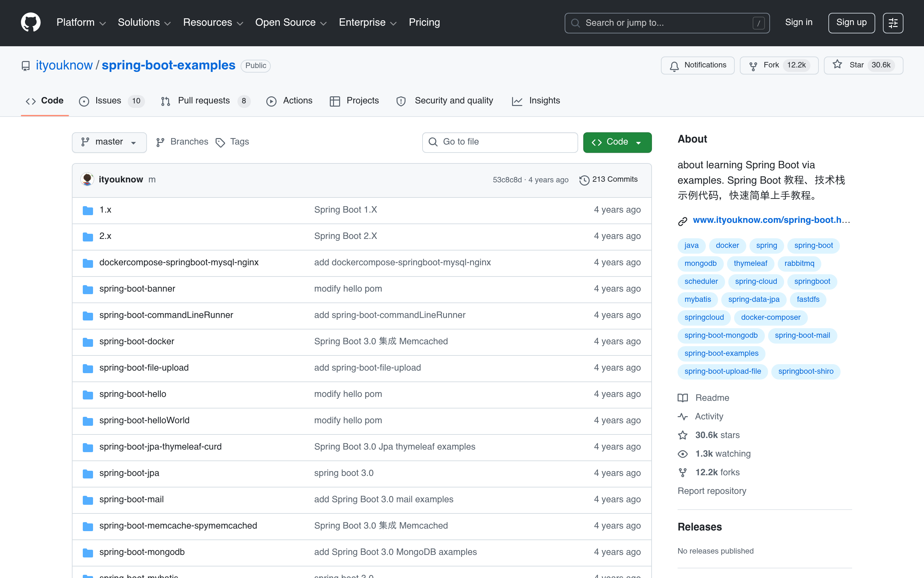Open the dockercompose-springboot-mysql-nginx folder
The image size is (924, 578).
click(179, 263)
